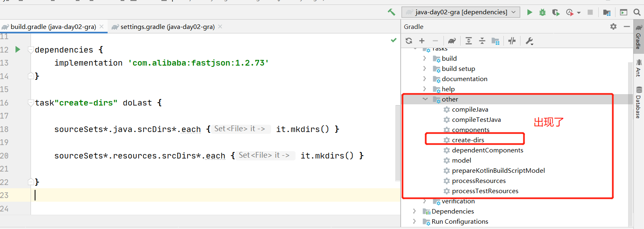Click the Set<File> it -> hint on line 18
The width and height of the screenshot is (644, 229).
(x=240, y=129)
